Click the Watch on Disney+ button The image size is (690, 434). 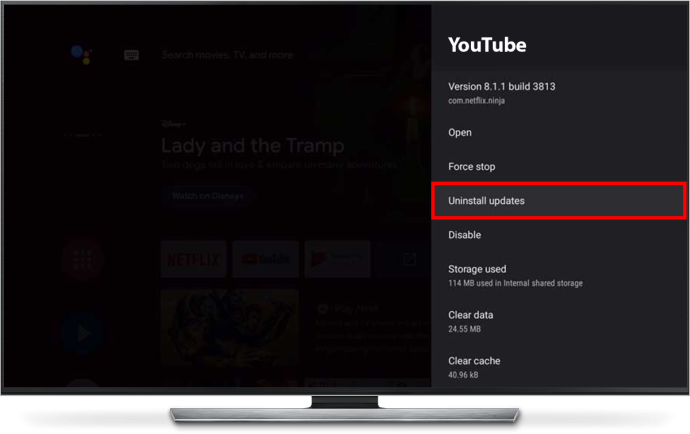click(x=208, y=196)
